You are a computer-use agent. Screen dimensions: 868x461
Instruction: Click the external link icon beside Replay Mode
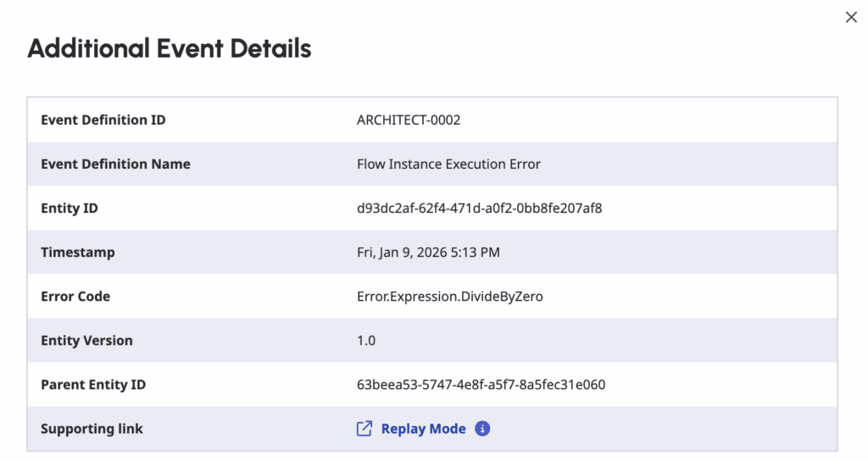tap(364, 429)
